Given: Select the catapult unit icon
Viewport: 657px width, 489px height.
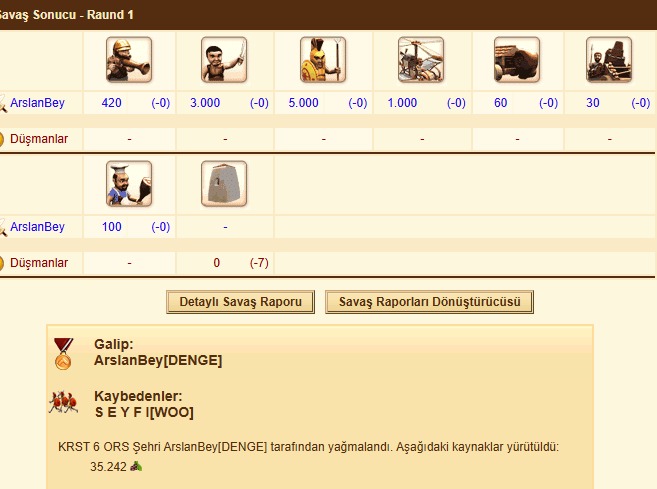Looking at the screenshot, I should 609,60.
